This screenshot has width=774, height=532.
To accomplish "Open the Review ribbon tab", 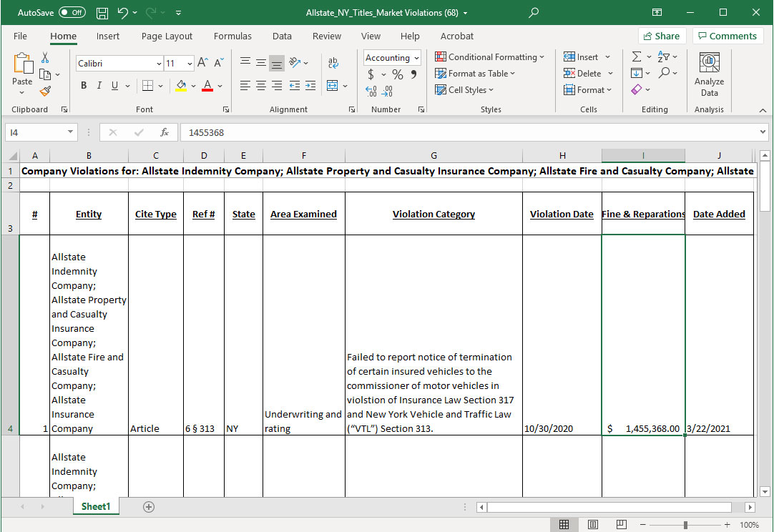I will (x=327, y=36).
